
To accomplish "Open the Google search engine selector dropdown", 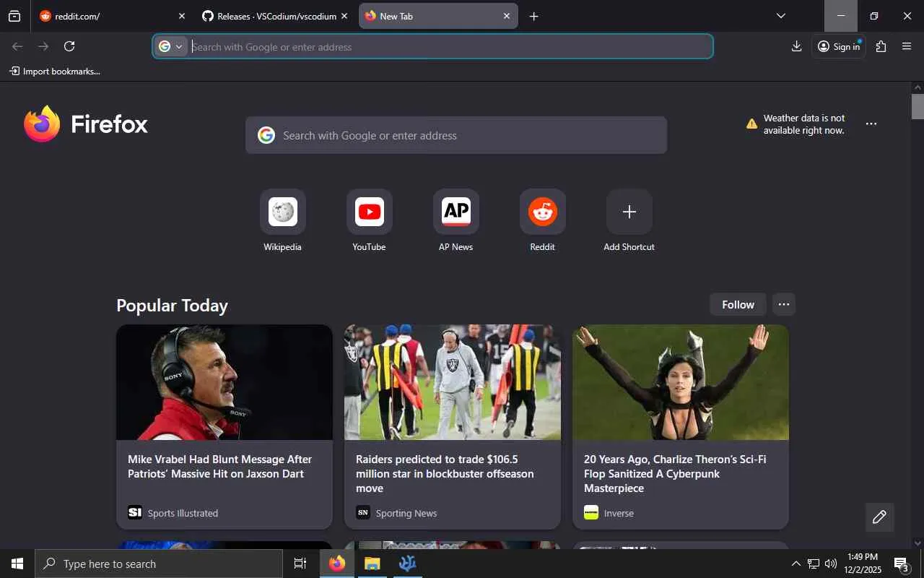I will (172, 46).
